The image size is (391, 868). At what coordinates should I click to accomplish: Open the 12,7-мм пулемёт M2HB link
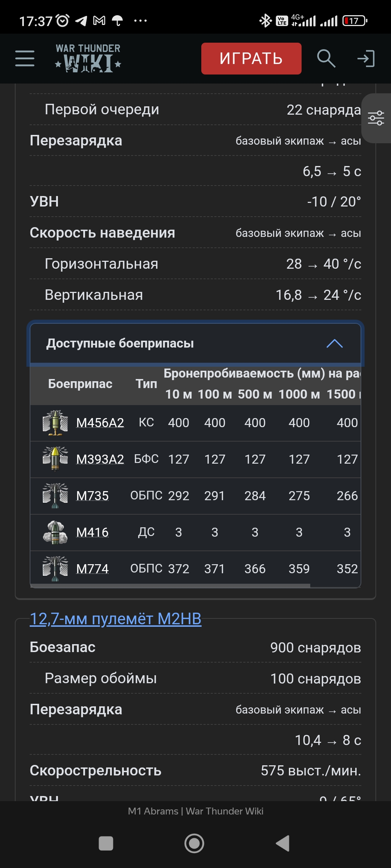coord(115,619)
